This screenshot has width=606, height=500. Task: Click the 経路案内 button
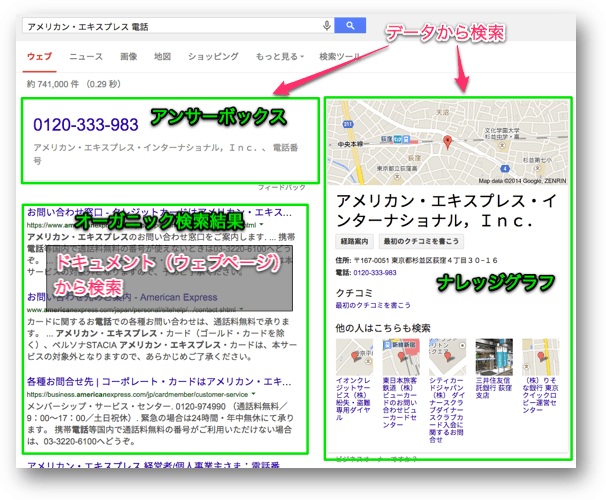click(354, 241)
